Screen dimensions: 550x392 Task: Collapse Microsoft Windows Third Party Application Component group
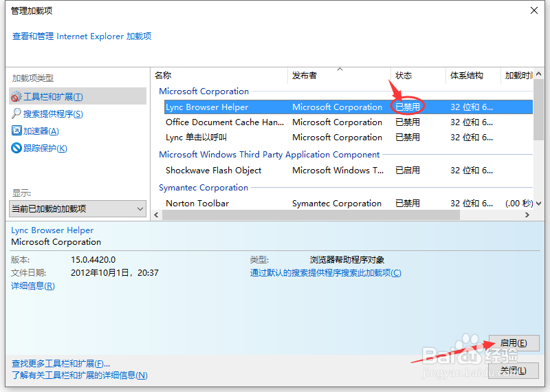[269, 155]
